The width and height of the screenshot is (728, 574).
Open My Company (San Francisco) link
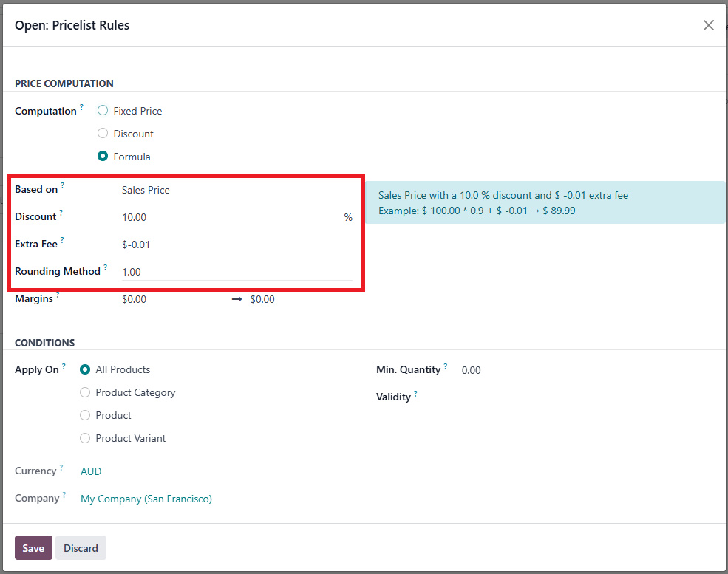(x=146, y=499)
